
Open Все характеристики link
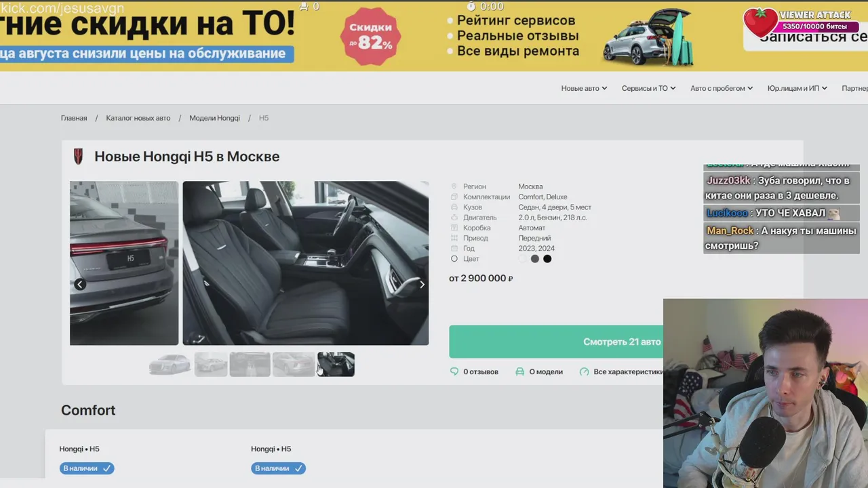(x=621, y=371)
